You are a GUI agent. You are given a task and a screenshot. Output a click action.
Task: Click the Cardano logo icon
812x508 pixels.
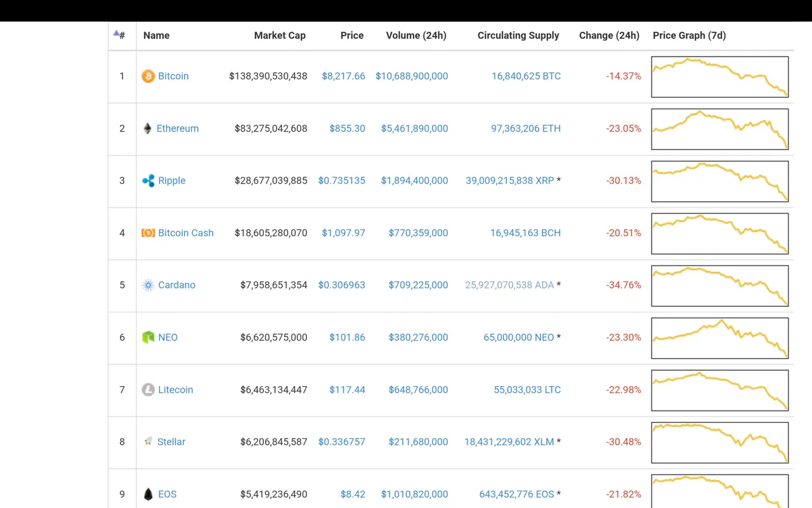[x=148, y=285]
